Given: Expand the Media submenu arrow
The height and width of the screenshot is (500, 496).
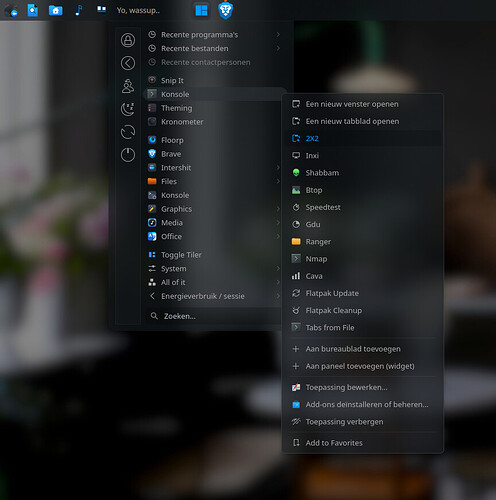Looking at the screenshot, I should 278,222.
